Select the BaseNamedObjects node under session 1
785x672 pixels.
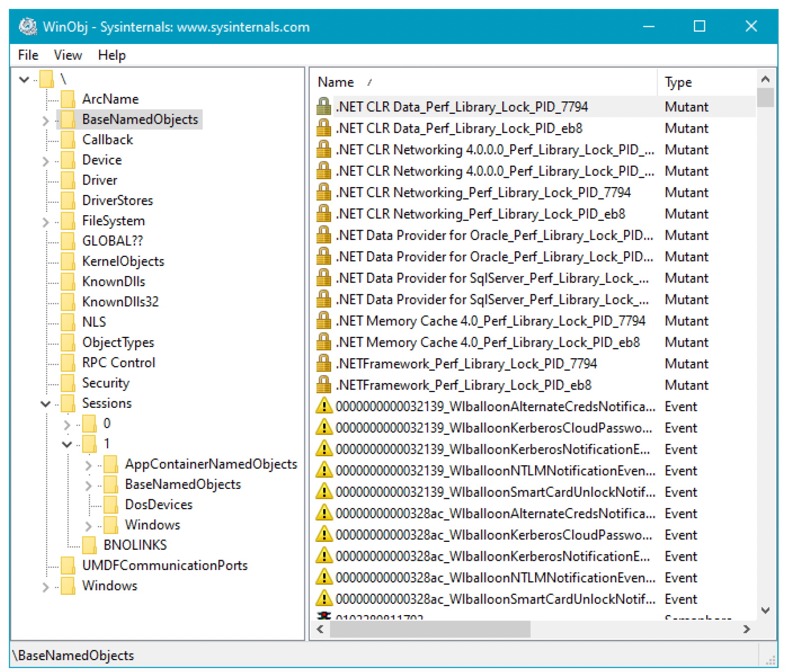click(183, 484)
